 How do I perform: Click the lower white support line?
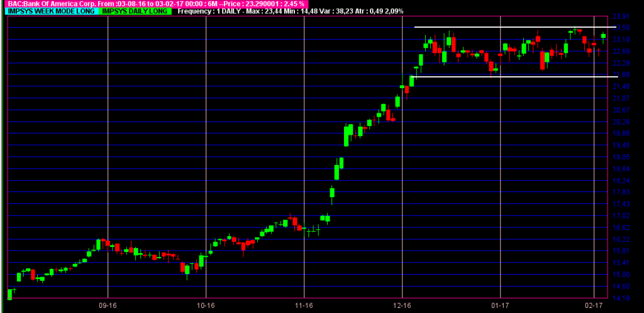pyautogui.click(x=514, y=76)
